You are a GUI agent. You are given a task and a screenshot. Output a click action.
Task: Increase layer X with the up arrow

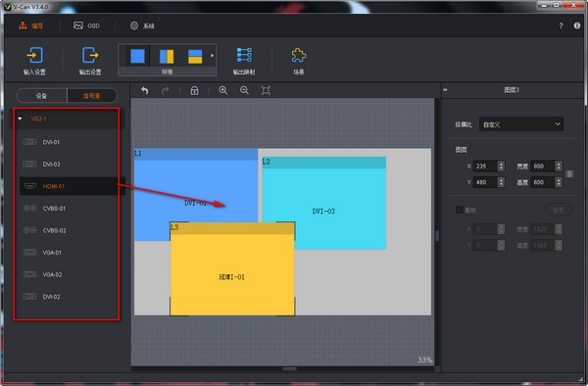tap(501, 164)
